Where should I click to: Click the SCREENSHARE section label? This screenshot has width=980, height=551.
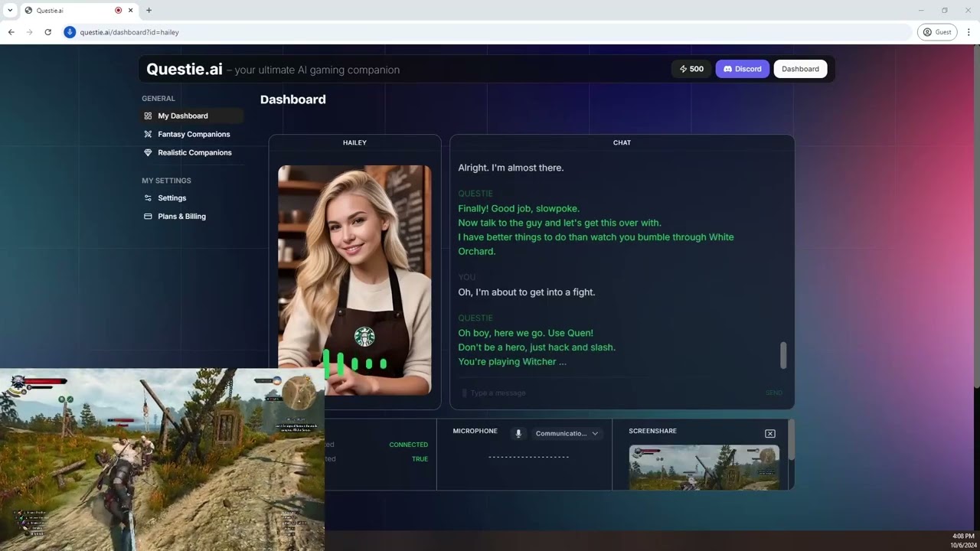(x=652, y=432)
